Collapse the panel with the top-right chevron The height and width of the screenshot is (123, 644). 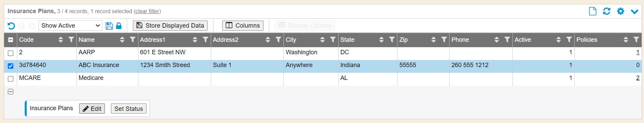635,12
